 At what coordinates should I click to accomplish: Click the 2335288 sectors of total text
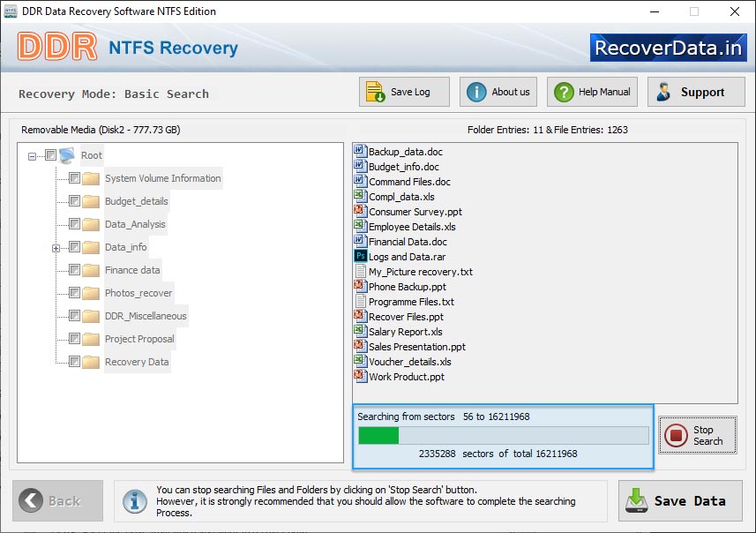click(x=498, y=454)
